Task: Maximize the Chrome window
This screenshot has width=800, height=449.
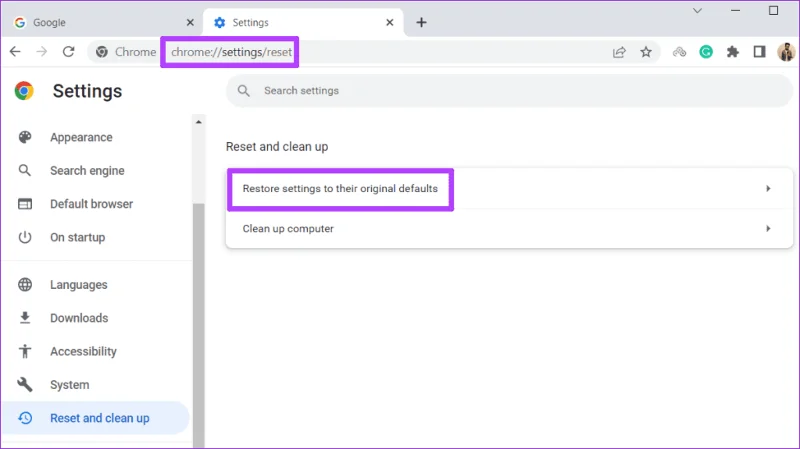Action: tap(773, 11)
